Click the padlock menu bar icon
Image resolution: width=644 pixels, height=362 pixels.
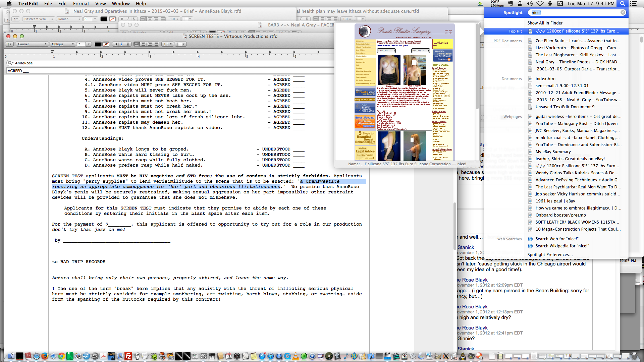pyautogui.click(x=520, y=3)
